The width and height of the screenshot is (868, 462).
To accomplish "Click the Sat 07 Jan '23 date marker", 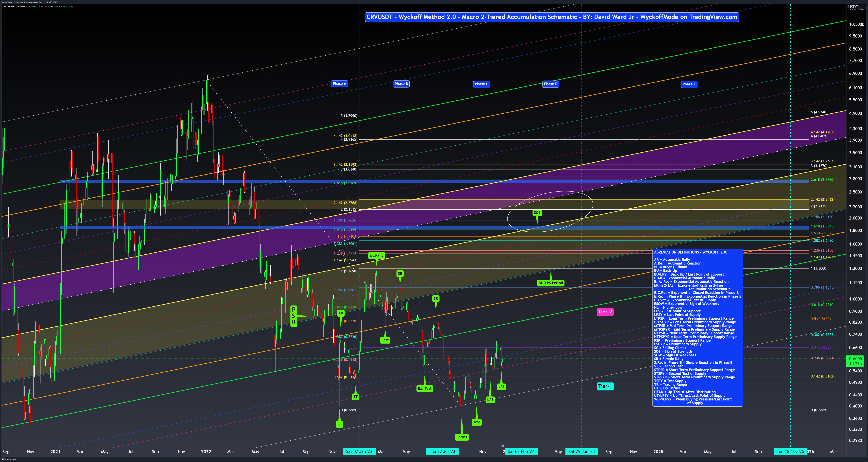I will 359,452.
